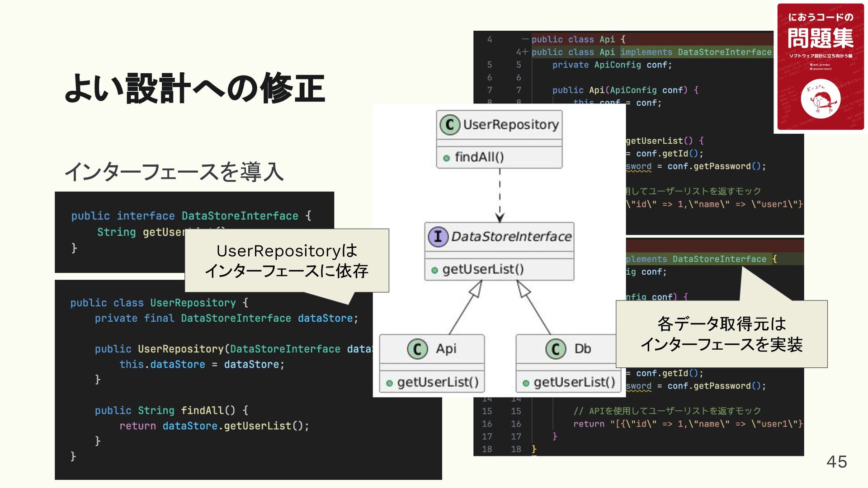Click the slide title よい設計への修正
The width and height of the screenshot is (868, 488).
click(x=194, y=88)
